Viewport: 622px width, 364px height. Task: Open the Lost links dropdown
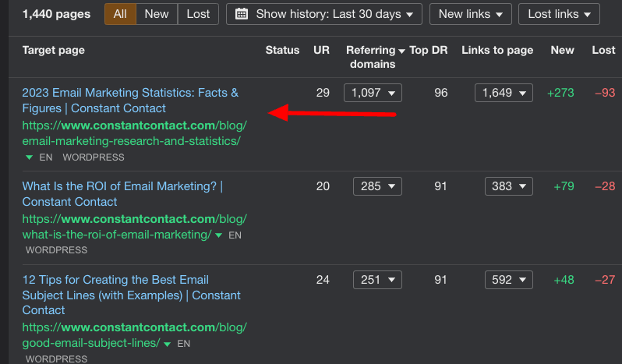click(x=559, y=14)
